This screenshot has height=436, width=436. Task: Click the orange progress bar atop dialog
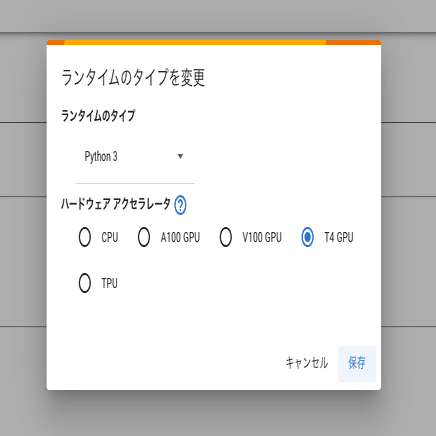point(214,42)
